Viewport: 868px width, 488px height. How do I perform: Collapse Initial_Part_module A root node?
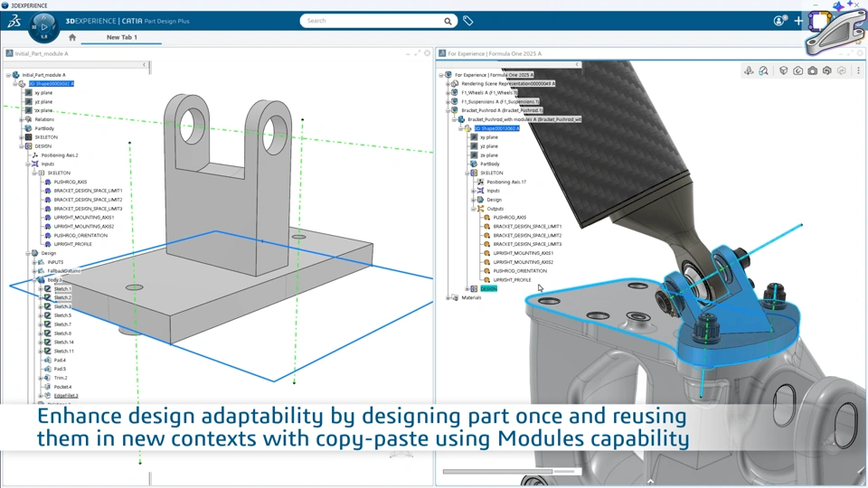[8, 75]
